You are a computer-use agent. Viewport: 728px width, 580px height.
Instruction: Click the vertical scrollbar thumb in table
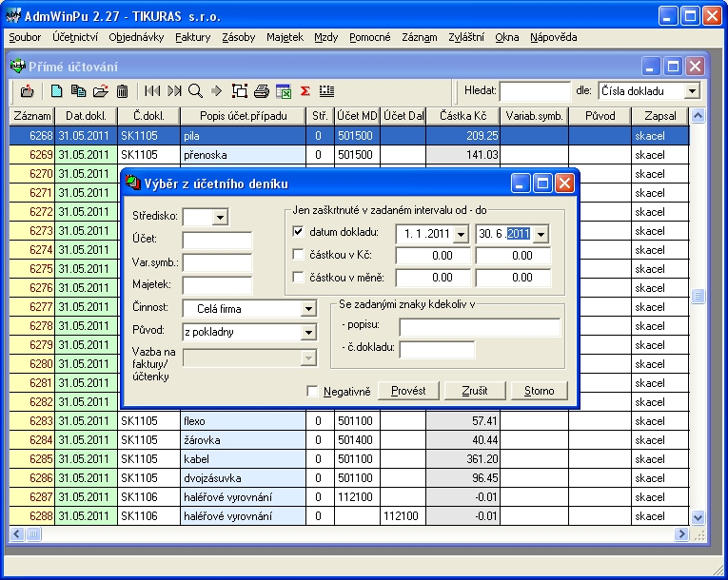pos(698,296)
